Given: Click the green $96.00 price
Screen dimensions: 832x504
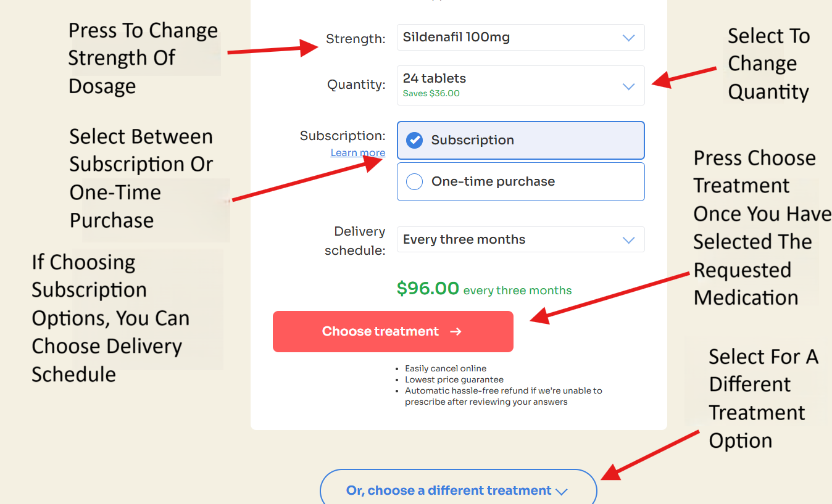Looking at the screenshot, I should click(428, 289).
